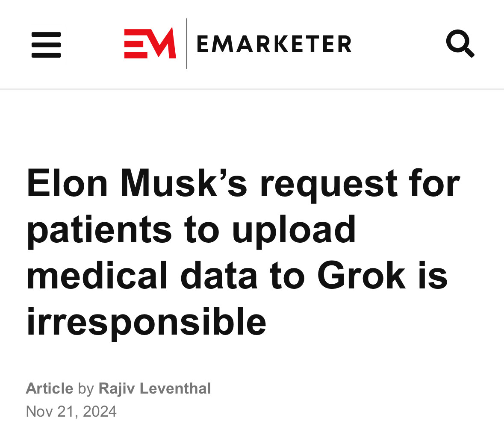The width and height of the screenshot is (504, 441).
Task: Click the word request in headline
Action: 329,186
